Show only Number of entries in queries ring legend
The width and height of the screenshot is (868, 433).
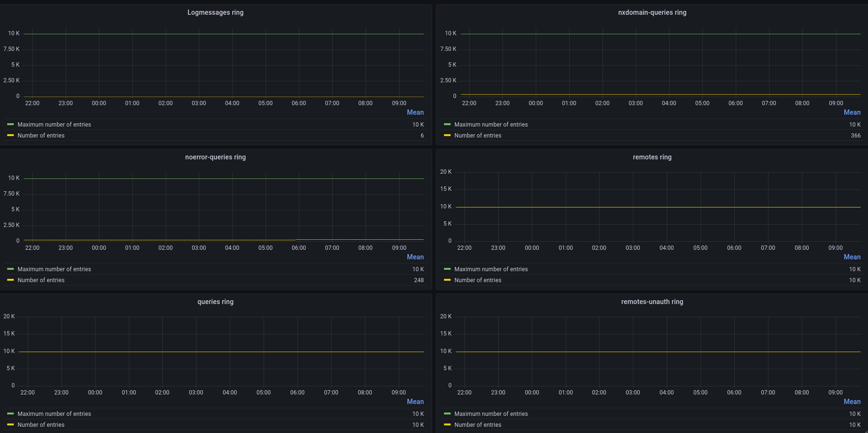point(41,425)
